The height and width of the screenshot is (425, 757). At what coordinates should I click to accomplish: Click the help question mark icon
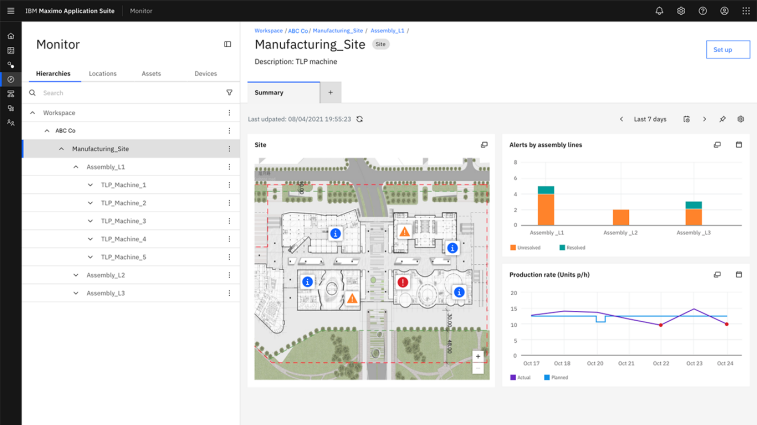(x=702, y=11)
